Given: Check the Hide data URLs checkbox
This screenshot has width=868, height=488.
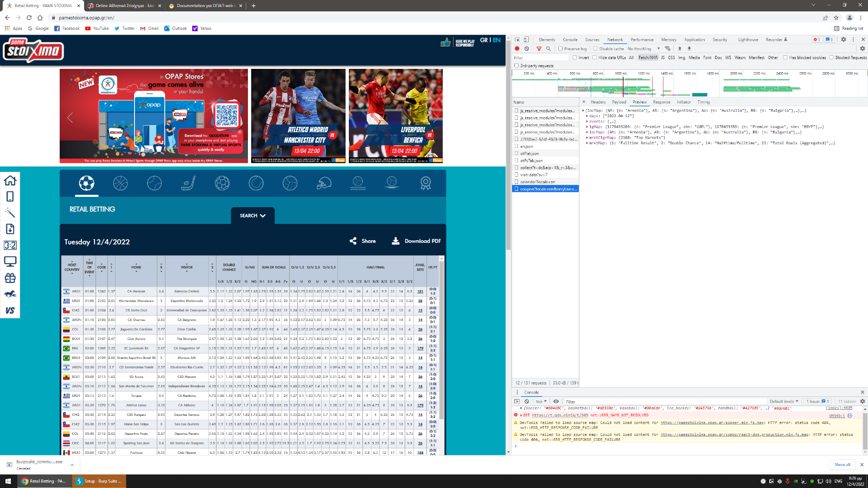Looking at the screenshot, I should (595, 57).
